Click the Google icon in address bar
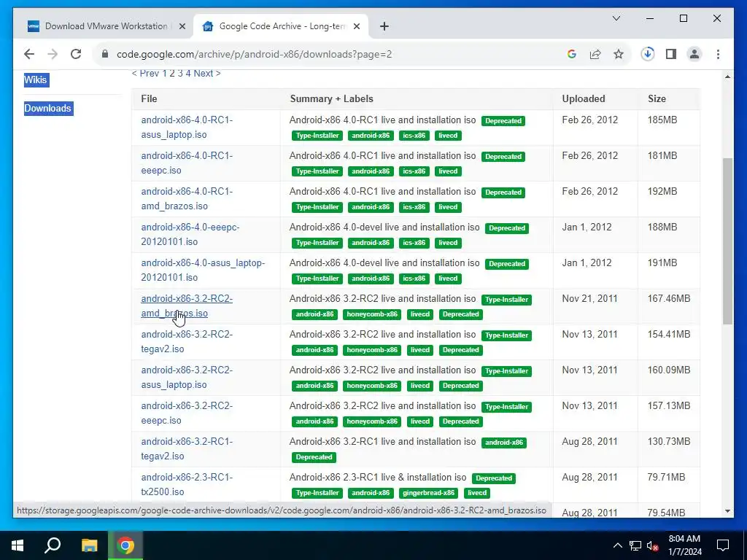The image size is (747, 560). click(x=572, y=54)
